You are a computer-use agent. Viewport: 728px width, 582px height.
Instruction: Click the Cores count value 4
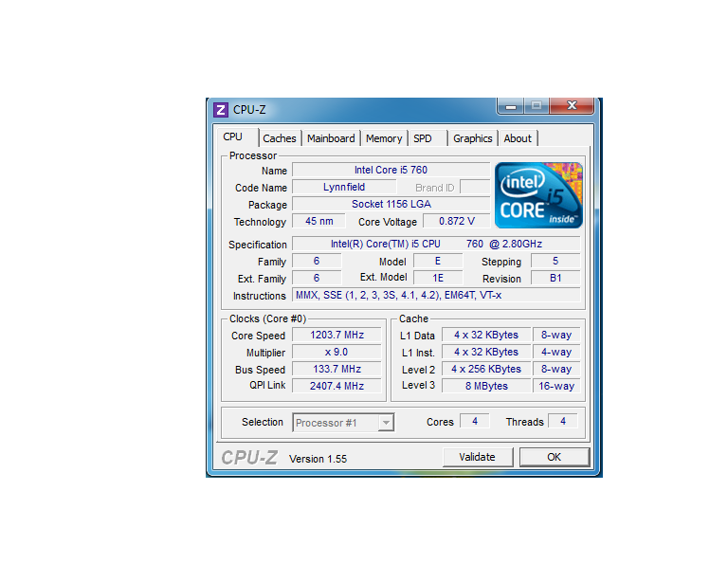pyautogui.click(x=475, y=421)
